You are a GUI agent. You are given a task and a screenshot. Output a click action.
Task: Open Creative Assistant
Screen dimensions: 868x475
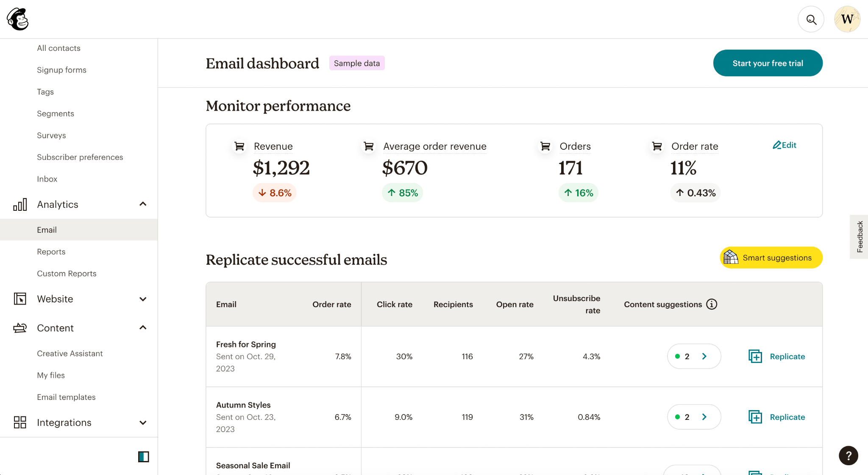[x=70, y=353]
